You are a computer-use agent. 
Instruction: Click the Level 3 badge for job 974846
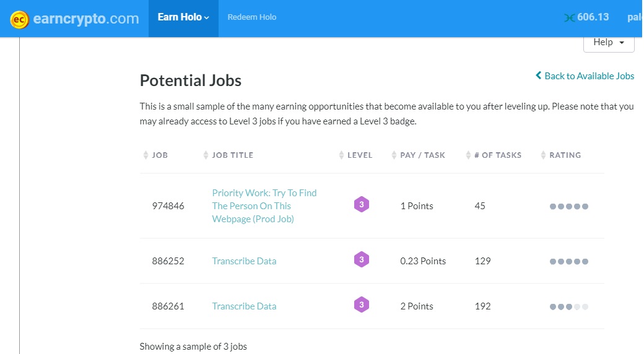click(x=362, y=205)
